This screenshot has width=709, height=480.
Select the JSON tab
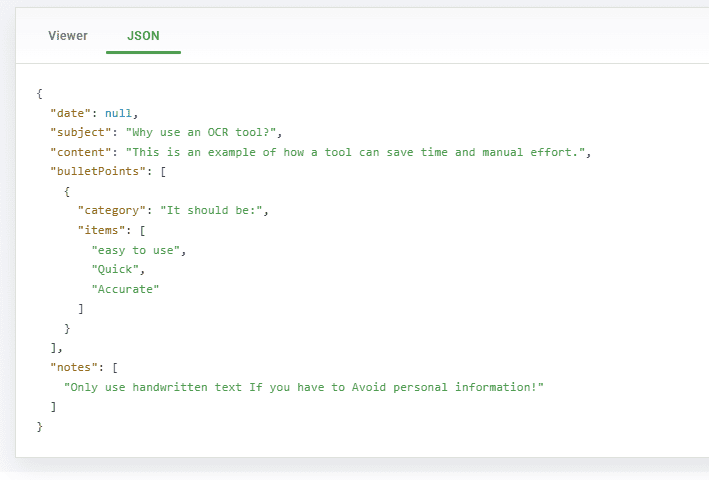[143, 36]
